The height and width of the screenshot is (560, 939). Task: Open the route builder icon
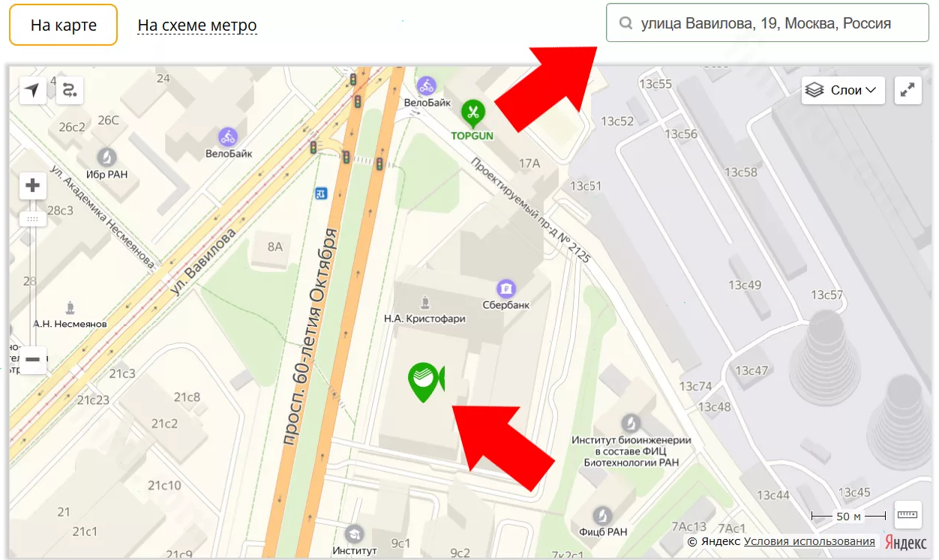tap(69, 90)
